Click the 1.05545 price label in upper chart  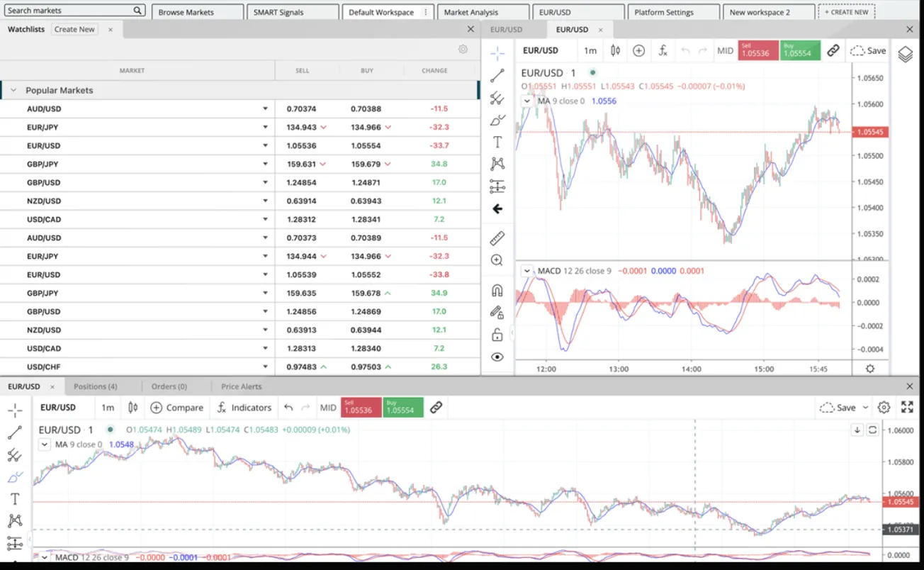pos(871,132)
